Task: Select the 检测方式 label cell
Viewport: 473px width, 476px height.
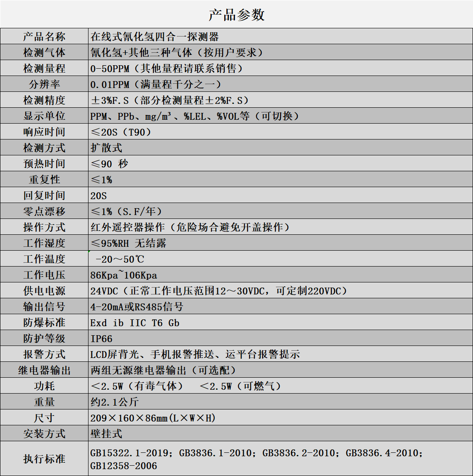Action: click(44, 148)
